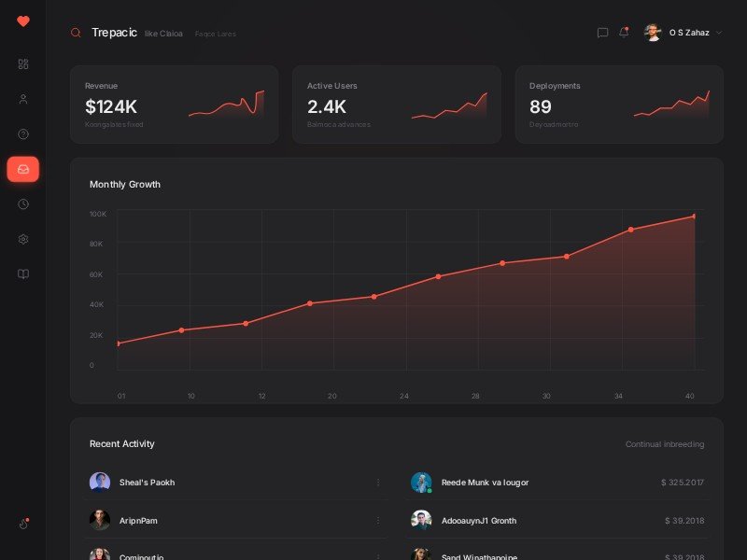
Task: Click the heart logo in the sidebar
Action: tap(23, 21)
